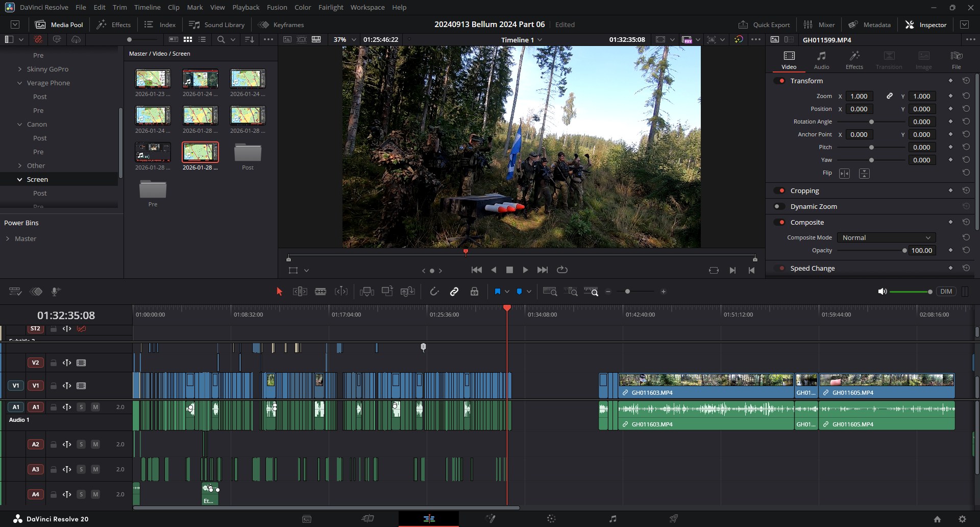Click the DIM audio button
Viewport: 980px width, 527px height.
[946, 292]
